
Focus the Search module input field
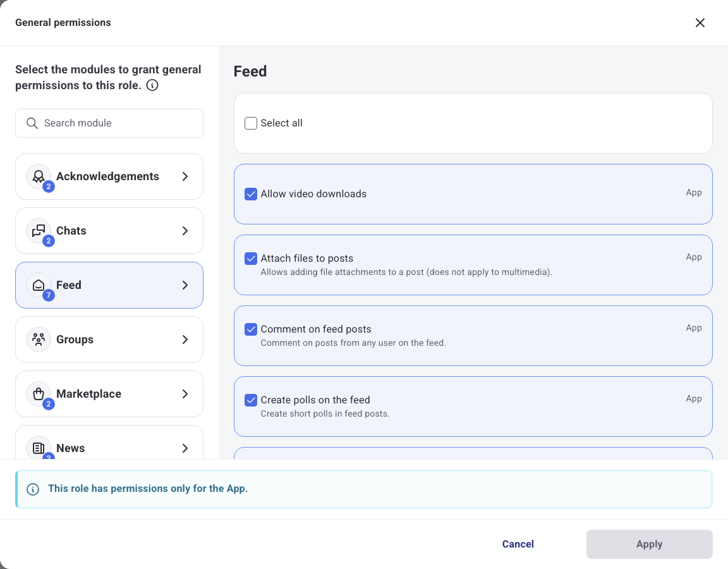tap(109, 123)
